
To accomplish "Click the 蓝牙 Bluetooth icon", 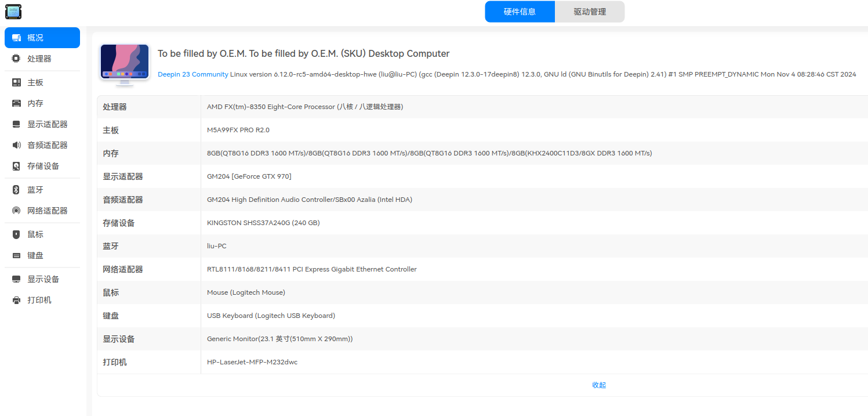I will (x=17, y=190).
